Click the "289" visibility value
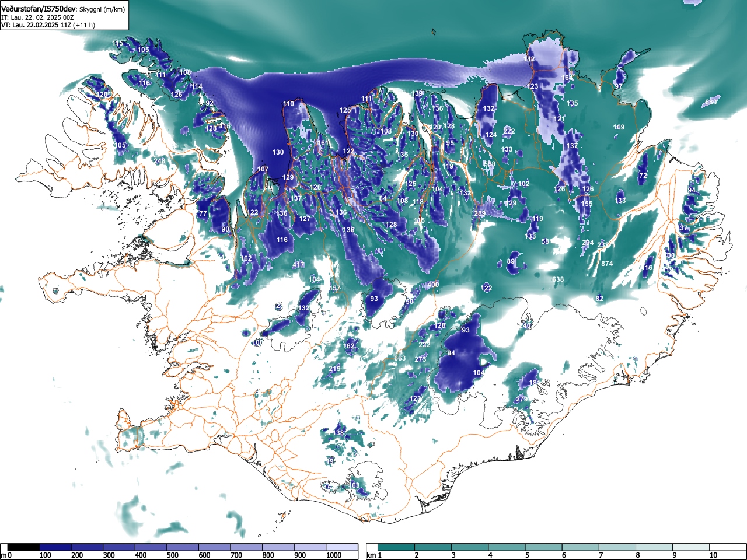This screenshot has width=747, height=560. tap(480, 214)
